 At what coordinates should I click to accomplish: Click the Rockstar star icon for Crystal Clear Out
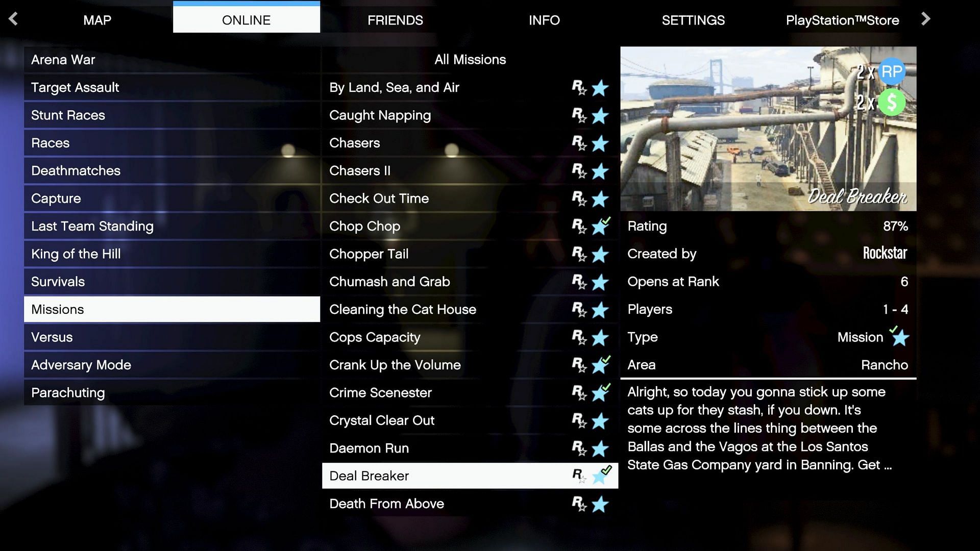coord(577,420)
